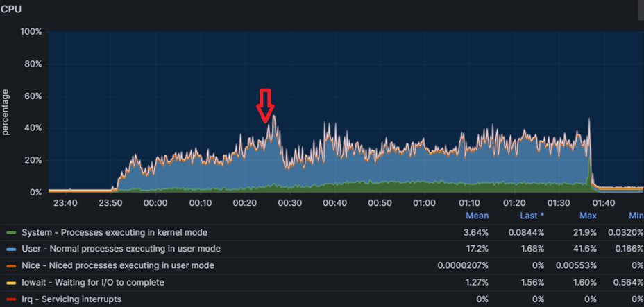Screen dimensions: 644x307
Task: Click the 01:00 time axis label
Action: 424,203
